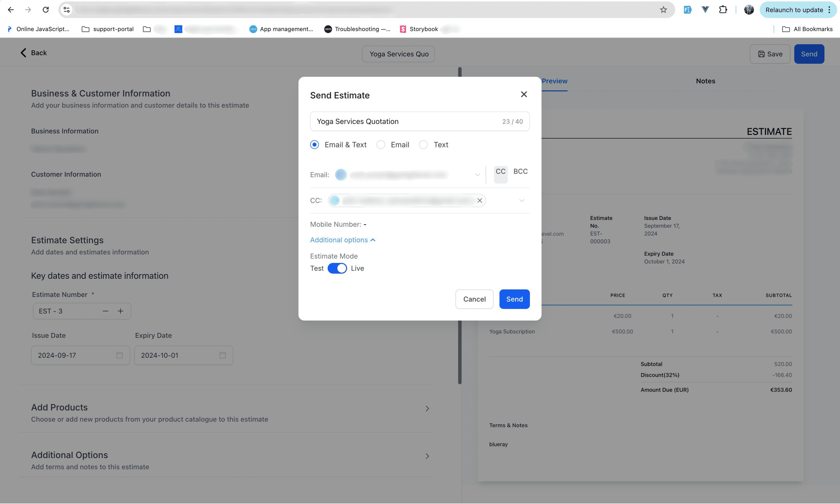Click the Yoga Subscription line item

click(x=512, y=332)
